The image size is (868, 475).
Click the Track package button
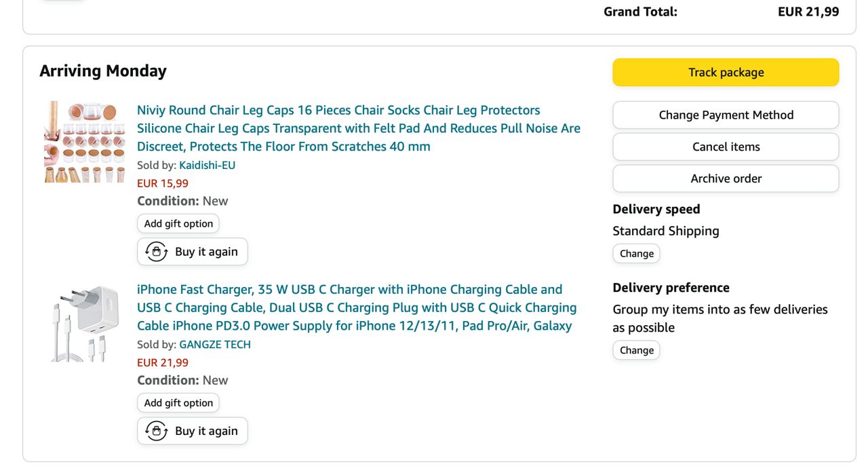(x=726, y=73)
